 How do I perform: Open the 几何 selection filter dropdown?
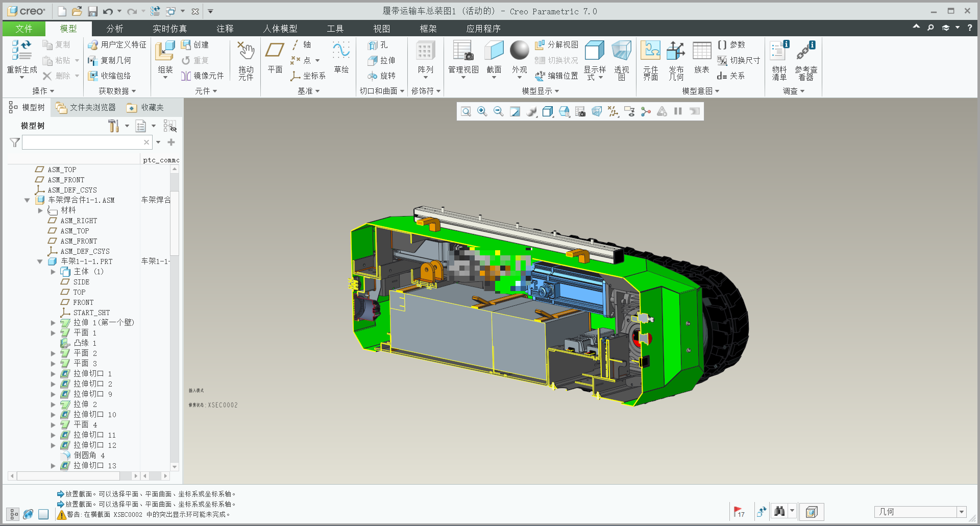coord(961,512)
